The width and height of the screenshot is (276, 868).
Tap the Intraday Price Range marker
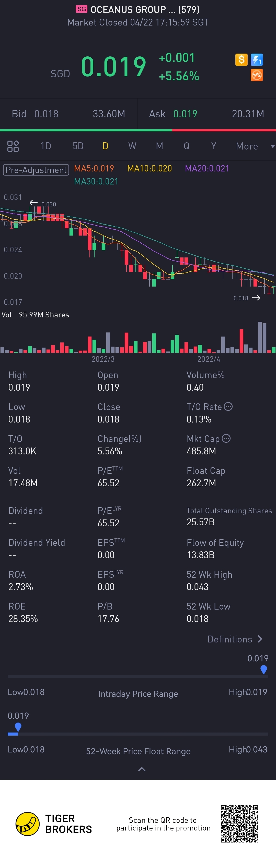(x=264, y=669)
